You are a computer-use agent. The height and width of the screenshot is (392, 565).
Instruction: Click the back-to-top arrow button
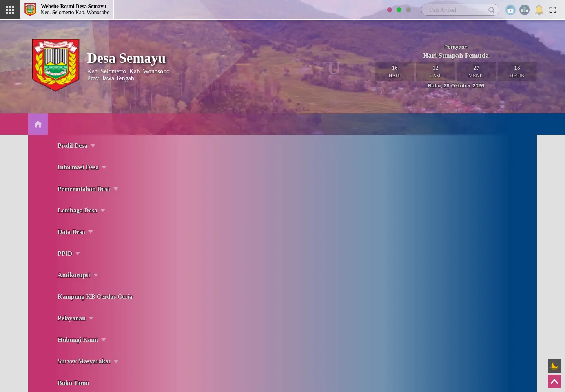tap(554, 381)
